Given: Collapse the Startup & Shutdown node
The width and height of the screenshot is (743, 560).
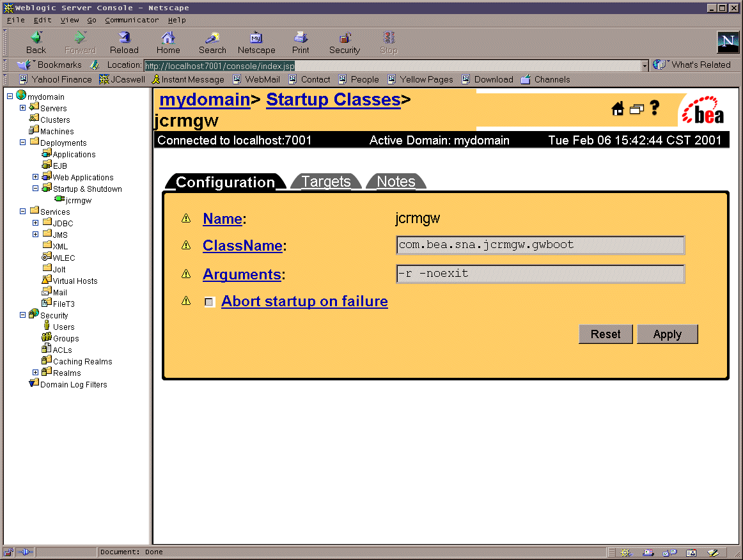Looking at the screenshot, I should coord(35,188).
